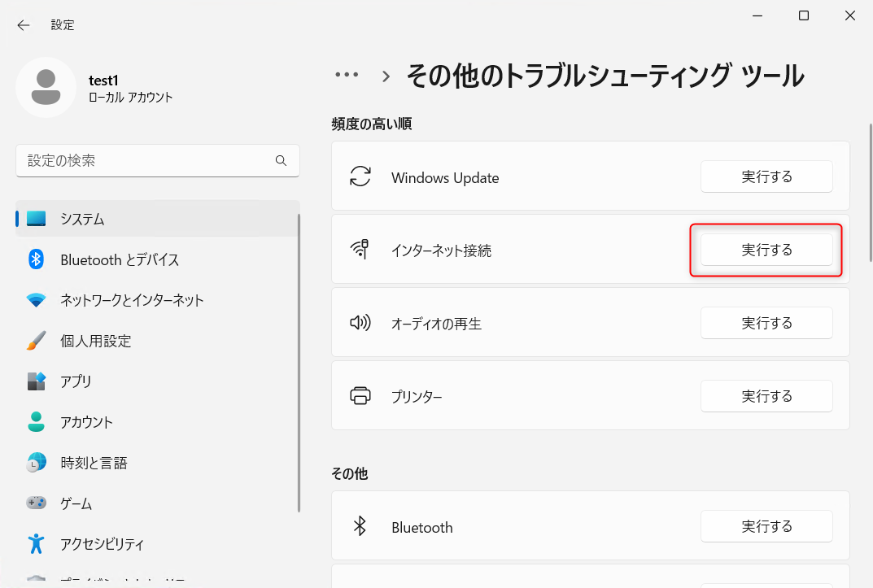
Task: Run the プリンター troubleshooter
Action: pyautogui.click(x=766, y=396)
